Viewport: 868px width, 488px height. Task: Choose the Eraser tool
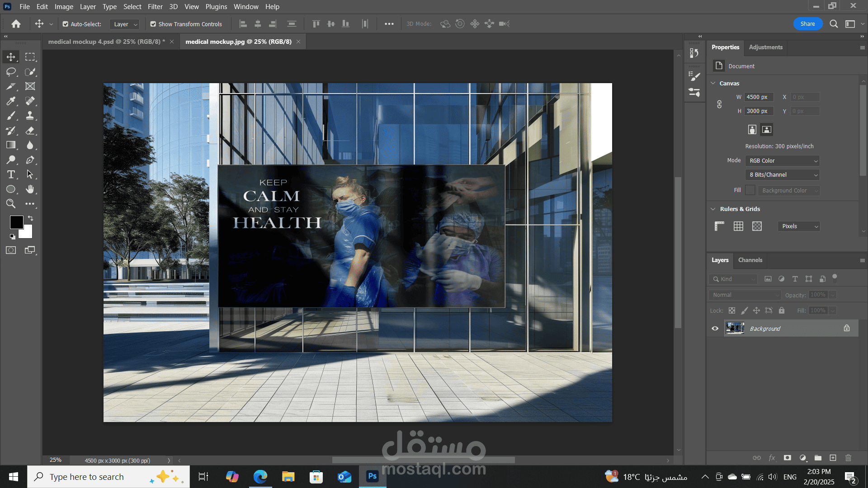click(30, 131)
